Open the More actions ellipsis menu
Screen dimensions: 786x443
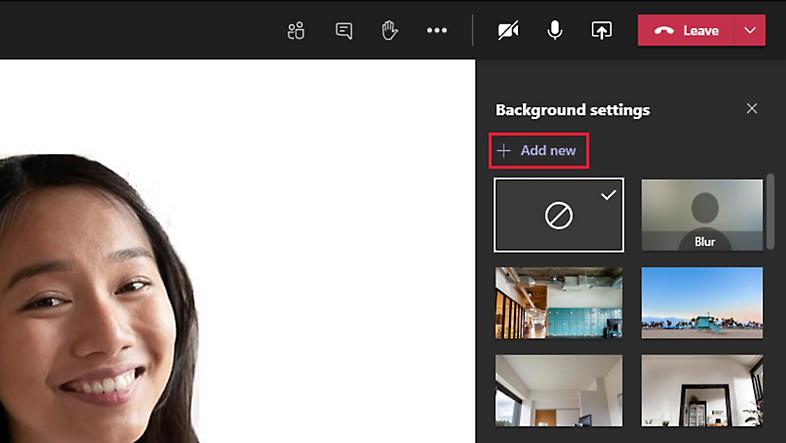(437, 30)
